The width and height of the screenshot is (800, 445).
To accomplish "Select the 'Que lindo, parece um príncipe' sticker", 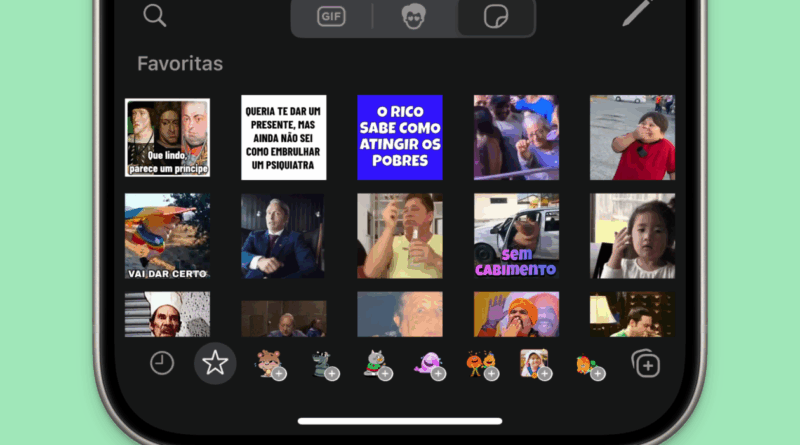I will pos(167,137).
